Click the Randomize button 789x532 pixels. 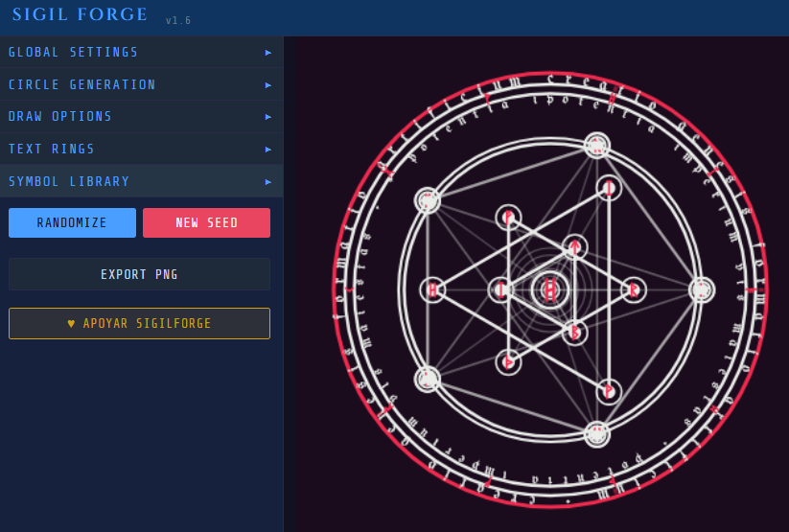(72, 222)
